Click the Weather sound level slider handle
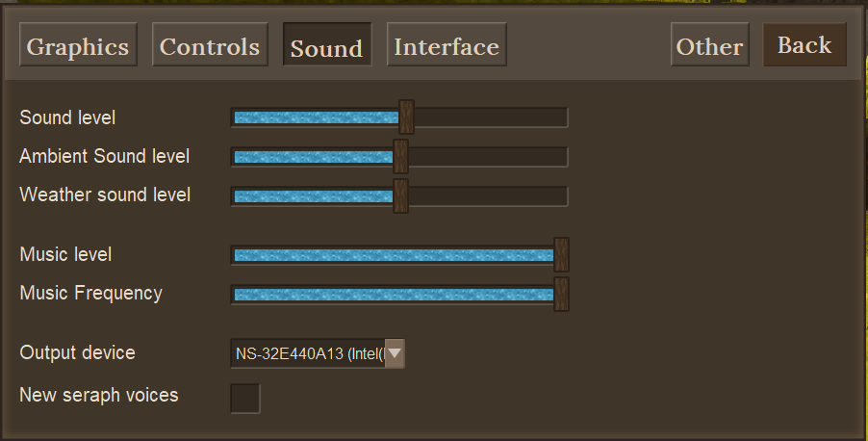The width and height of the screenshot is (868, 441). (x=400, y=195)
